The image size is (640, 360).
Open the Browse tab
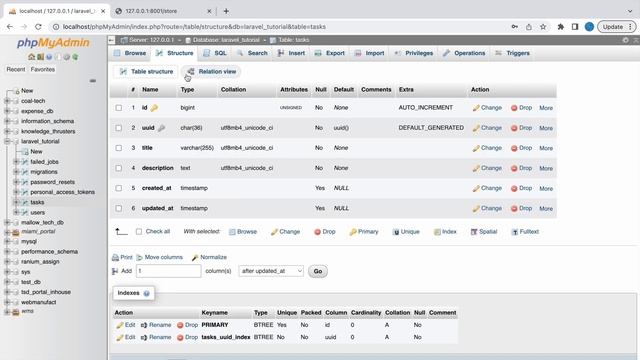(x=130, y=53)
